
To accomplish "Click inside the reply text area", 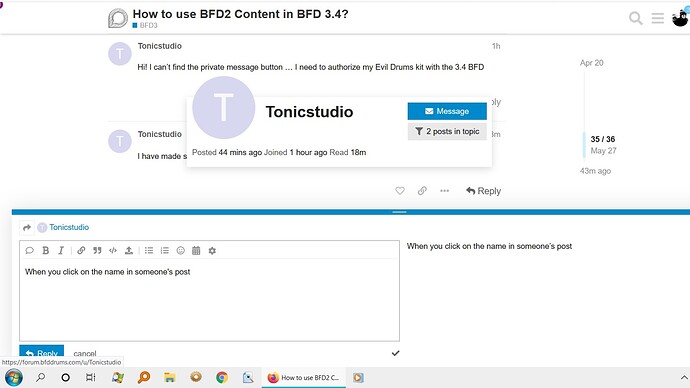I will coord(209,300).
